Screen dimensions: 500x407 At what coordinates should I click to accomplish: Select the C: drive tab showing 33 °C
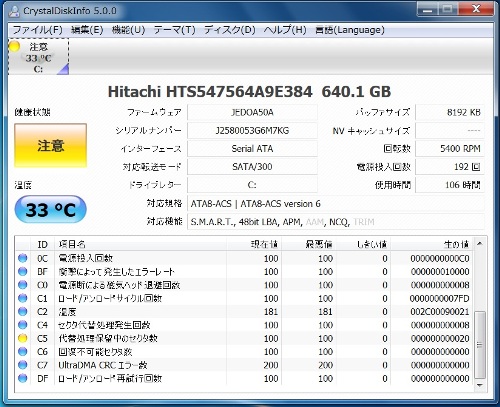pyautogui.click(x=39, y=57)
